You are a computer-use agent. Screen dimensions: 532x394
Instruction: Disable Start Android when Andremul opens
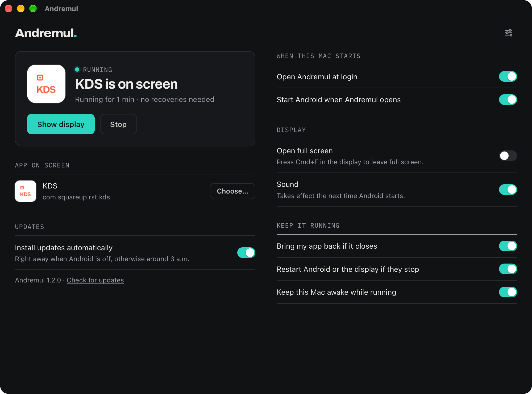click(508, 100)
